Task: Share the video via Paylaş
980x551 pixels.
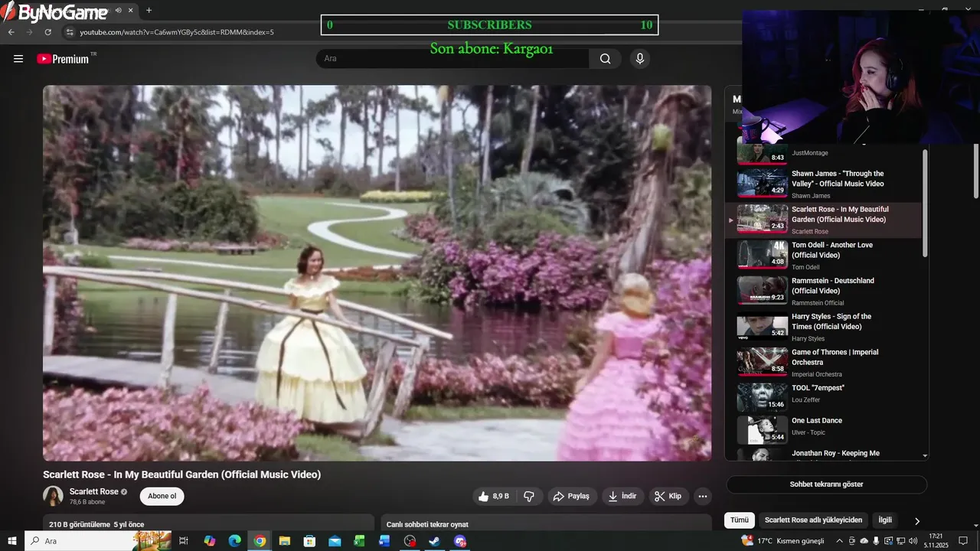Action: tap(571, 496)
